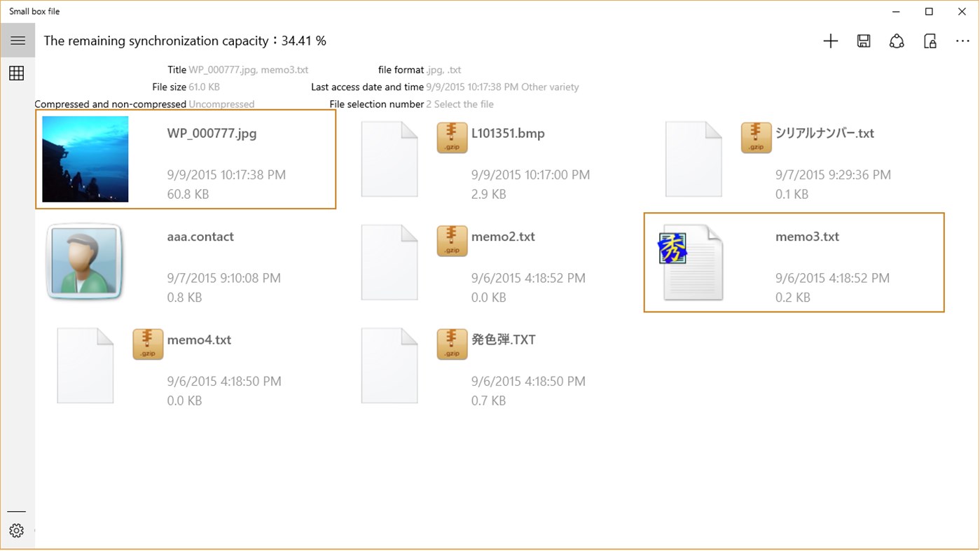Click the contact avatar icon for aaa.contact
Viewport: 980px width, 551px height.
[x=85, y=262]
